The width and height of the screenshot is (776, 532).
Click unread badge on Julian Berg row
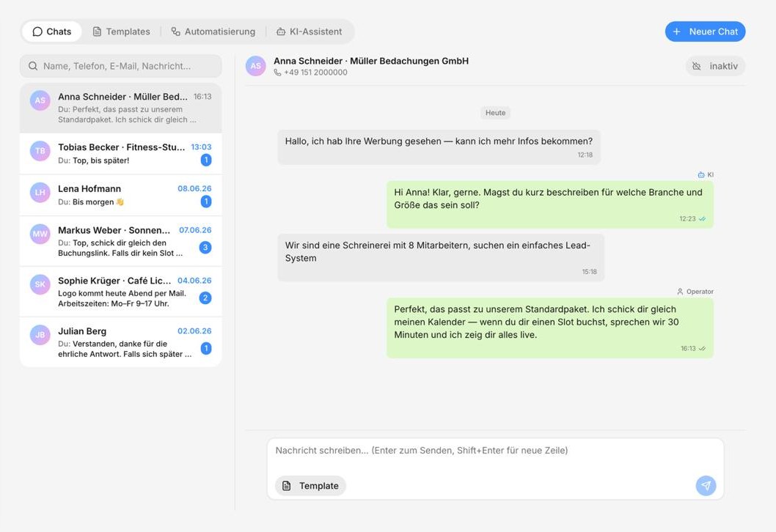pyautogui.click(x=206, y=348)
